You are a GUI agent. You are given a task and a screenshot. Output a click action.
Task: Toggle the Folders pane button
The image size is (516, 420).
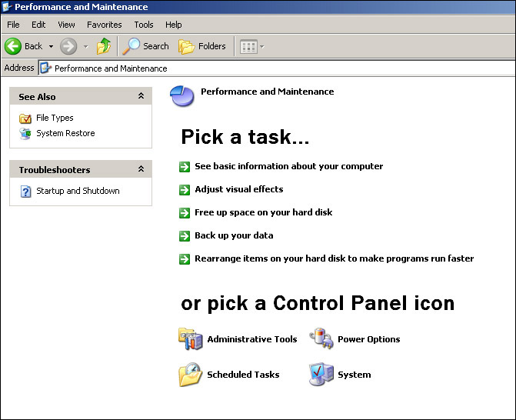click(x=203, y=46)
